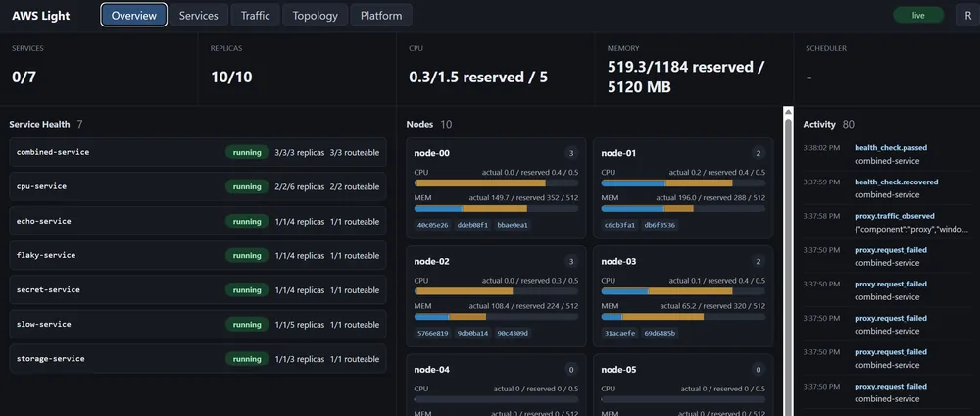Screen dimensions: 980x416
Task: Click running badge of cpu-service
Action: [x=247, y=186]
